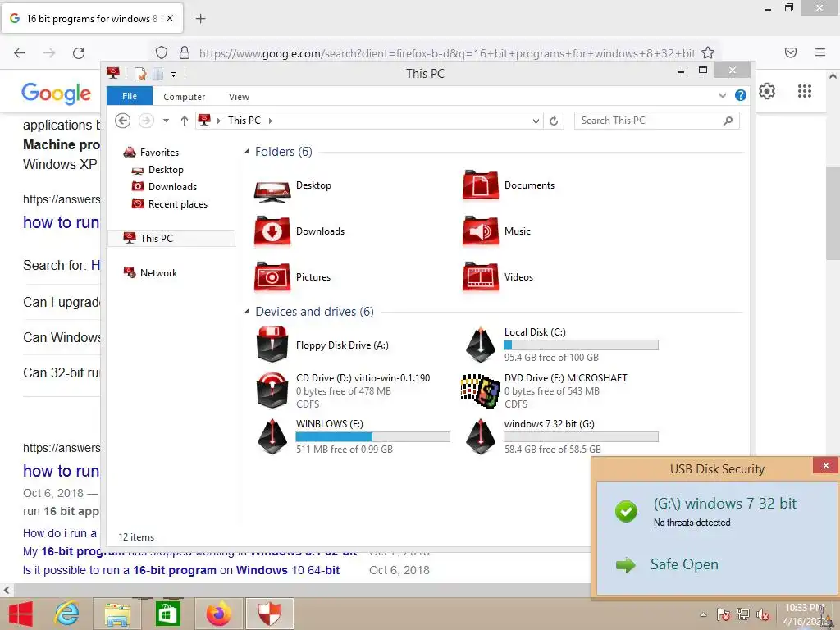Image resolution: width=840 pixels, height=630 pixels.
Task: Click the Search This PC magnifier icon
Action: point(728,121)
